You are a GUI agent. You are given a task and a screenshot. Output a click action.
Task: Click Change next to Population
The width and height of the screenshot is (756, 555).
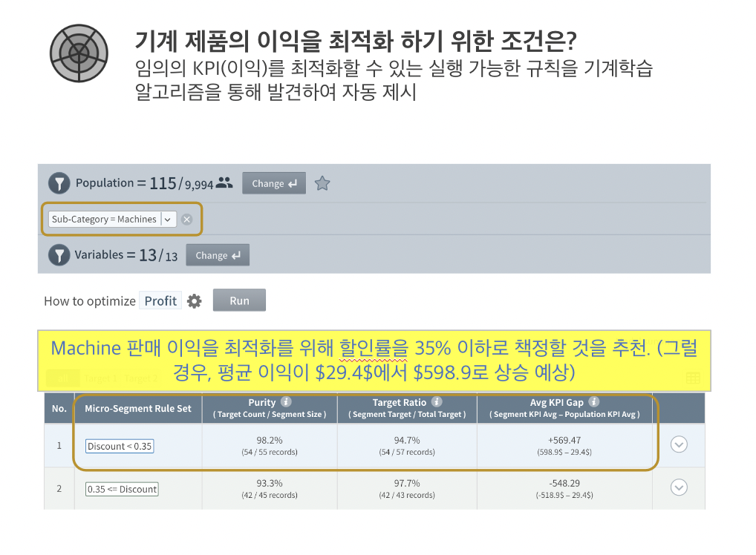(273, 183)
